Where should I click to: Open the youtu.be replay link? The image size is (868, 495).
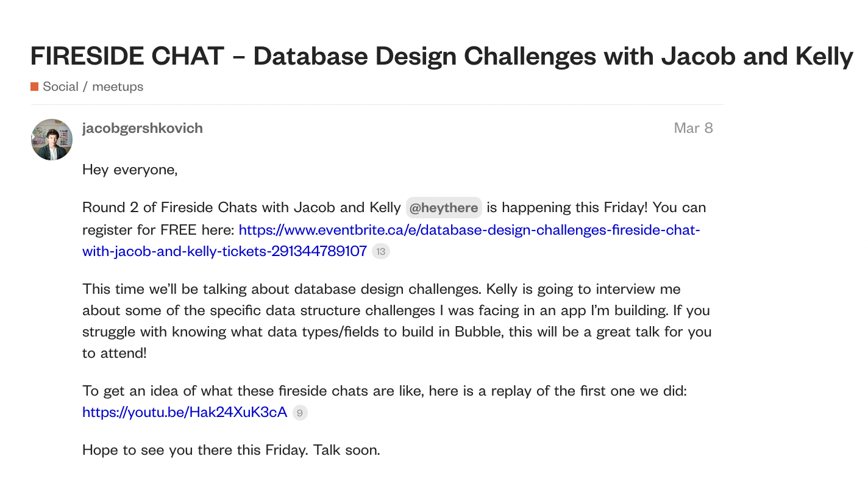pyautogui.click(x=185, y=412)
